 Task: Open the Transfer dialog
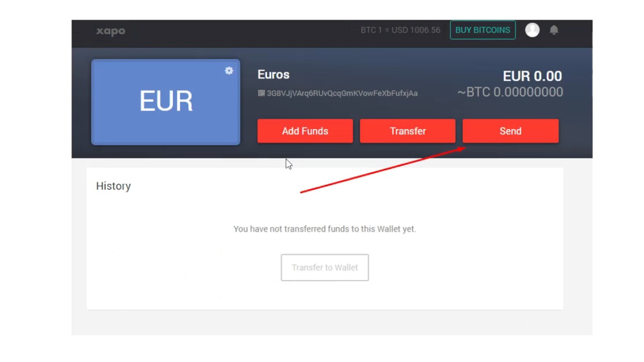pyautogui.click(x=408, y=131)
